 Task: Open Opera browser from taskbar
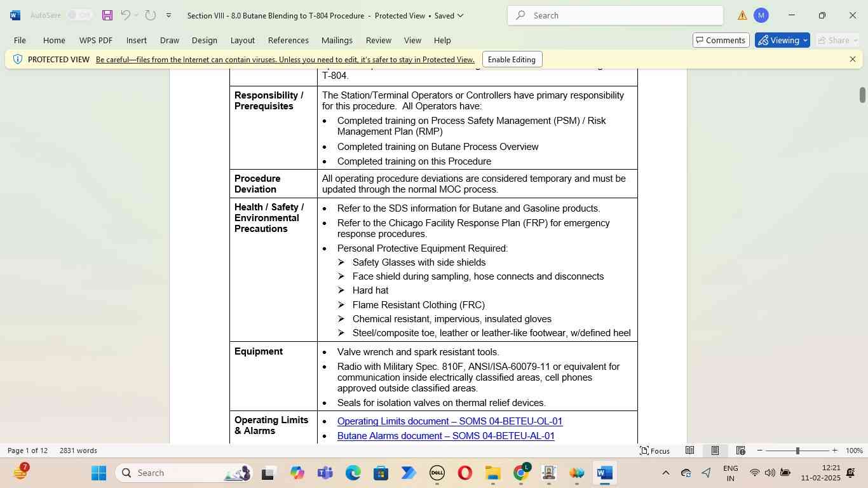(x=465, y=473)
